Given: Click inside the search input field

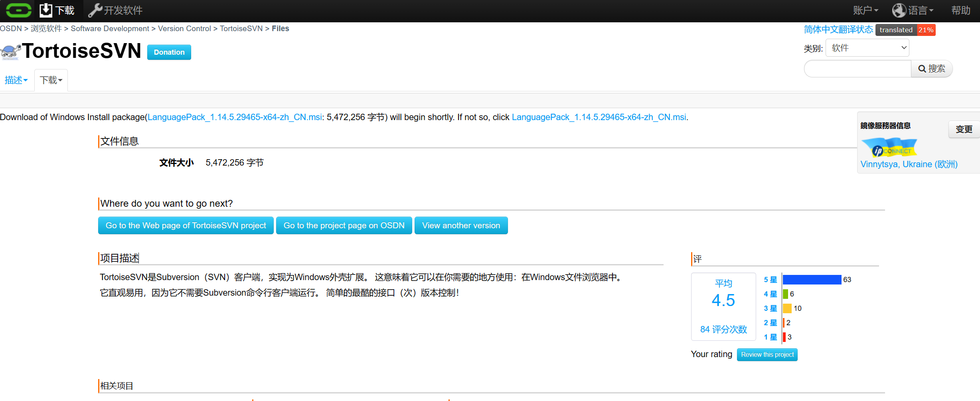Looking at the screenshot, I should click(857, 68).
